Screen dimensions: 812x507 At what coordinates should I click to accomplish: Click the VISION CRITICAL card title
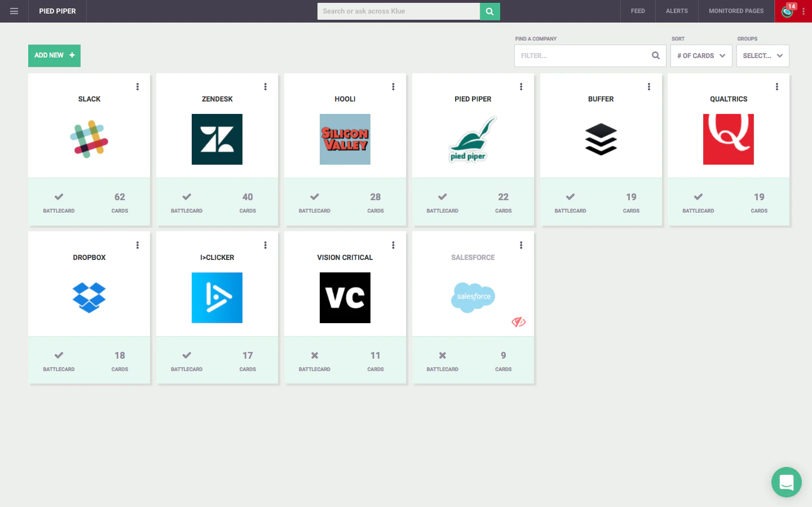(345, 257)
